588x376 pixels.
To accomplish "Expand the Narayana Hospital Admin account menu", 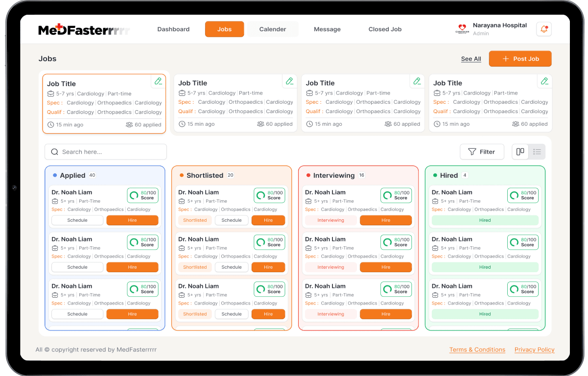I will (x=499, y=29).
